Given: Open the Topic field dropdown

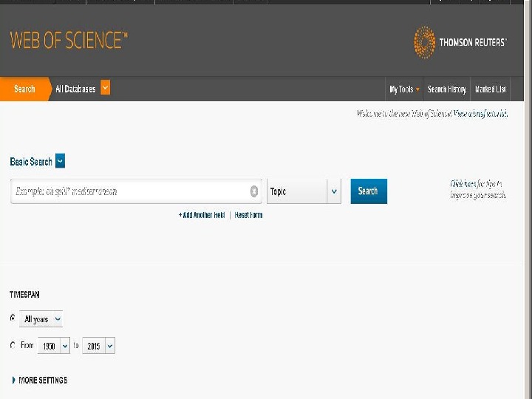Looking at the screenshot, I should click(x=304, y=191).
